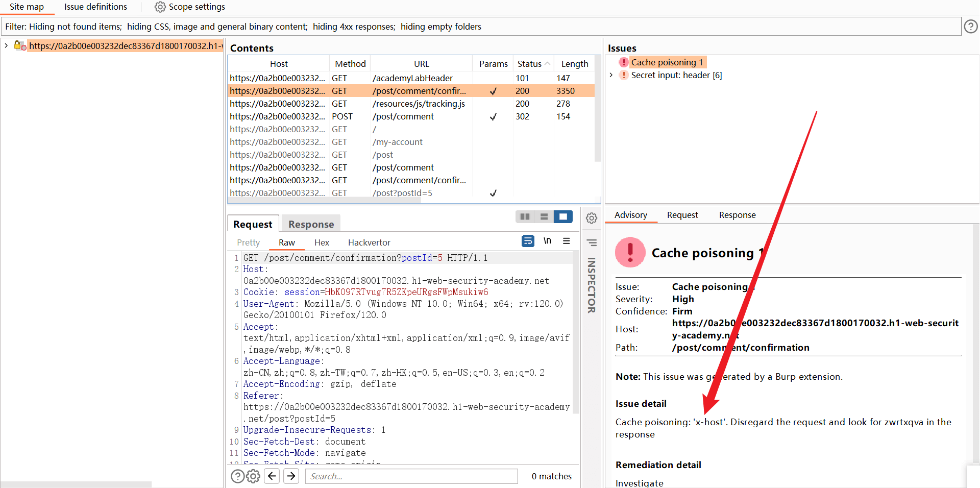This screenshot has width=980, height=488.
Task: Click the filter bar to edit filters
Action: tap(480, 27)
